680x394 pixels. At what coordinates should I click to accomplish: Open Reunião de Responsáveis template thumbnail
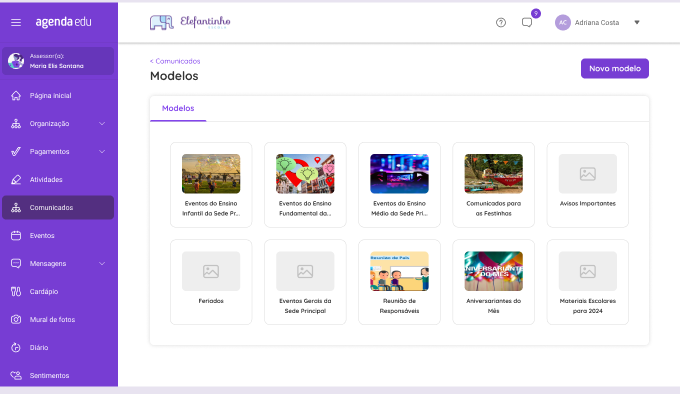pos(399,271)
